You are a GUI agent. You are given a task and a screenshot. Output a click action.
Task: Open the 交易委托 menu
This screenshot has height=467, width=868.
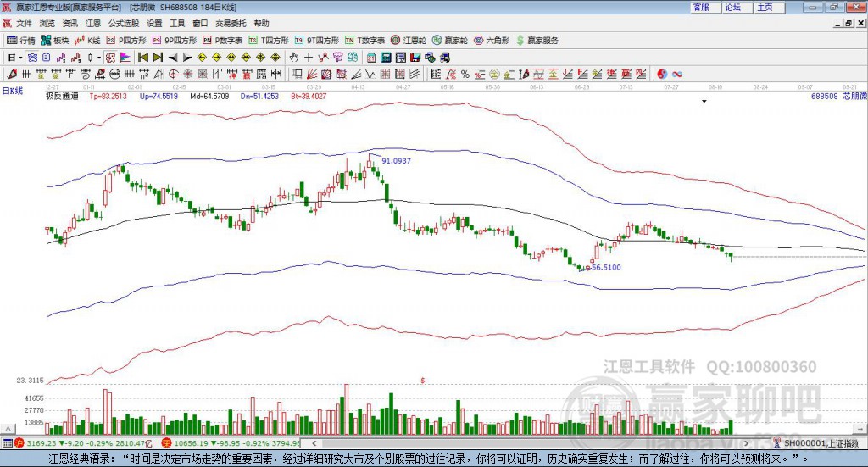[x=231, y=23]
